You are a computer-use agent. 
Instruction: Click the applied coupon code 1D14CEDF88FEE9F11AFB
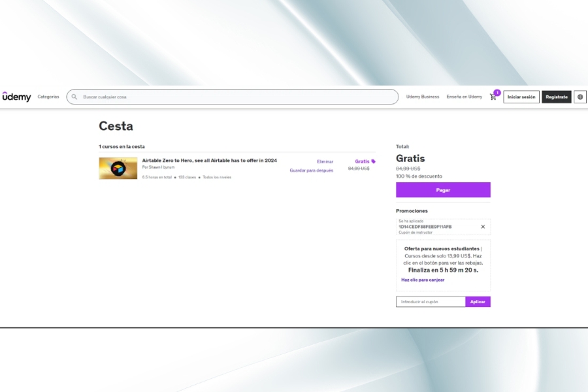[x=425, y=227]
